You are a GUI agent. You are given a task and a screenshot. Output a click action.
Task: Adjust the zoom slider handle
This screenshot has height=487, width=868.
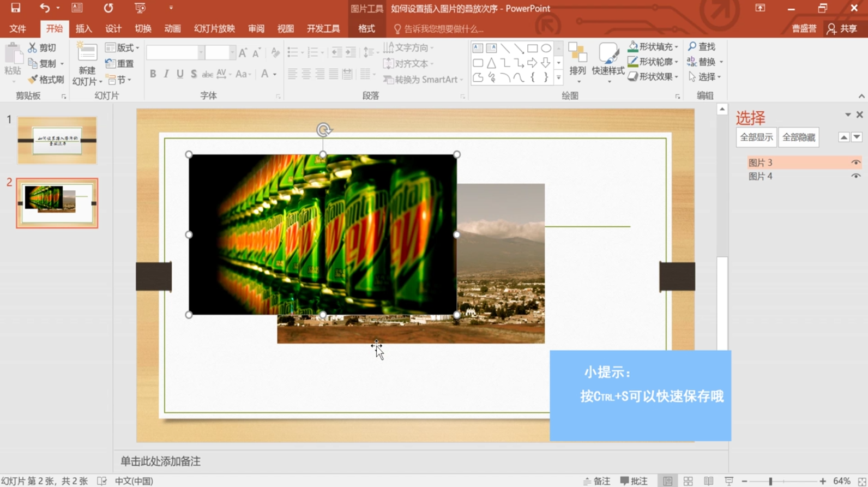pos(770,481)
